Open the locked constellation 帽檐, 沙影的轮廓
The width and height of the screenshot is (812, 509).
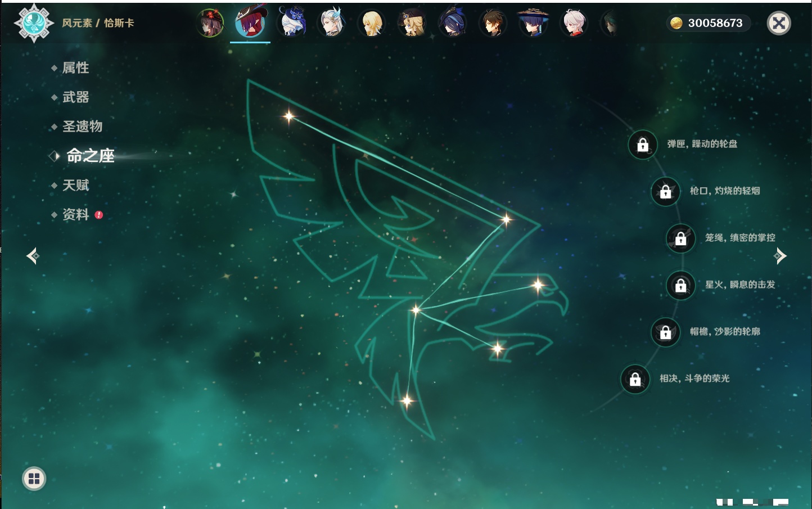coord(666,332)
